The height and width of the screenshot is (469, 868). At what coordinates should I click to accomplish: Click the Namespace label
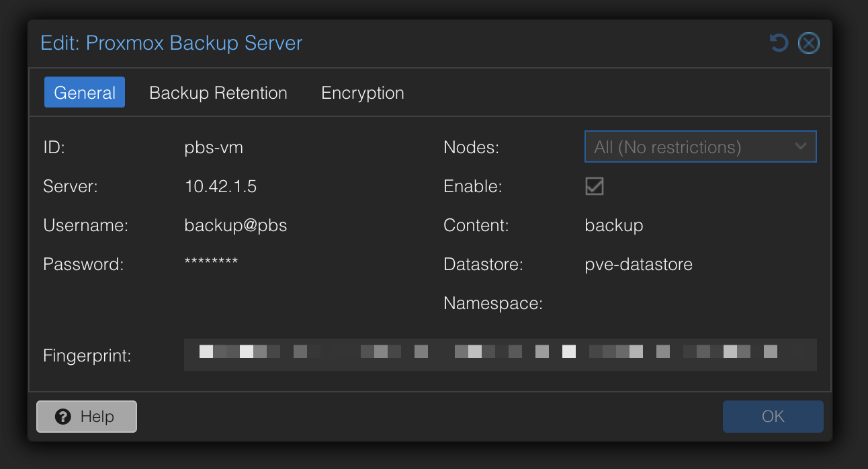[493, 304]
